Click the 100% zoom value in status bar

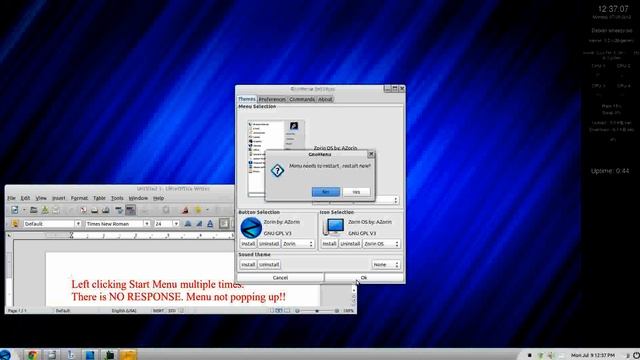point(349,311)
